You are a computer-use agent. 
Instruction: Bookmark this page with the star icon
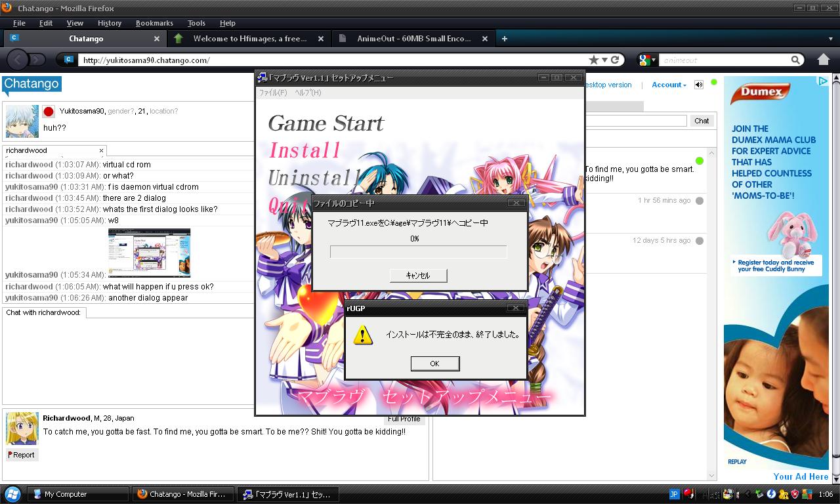coord(594,60)
